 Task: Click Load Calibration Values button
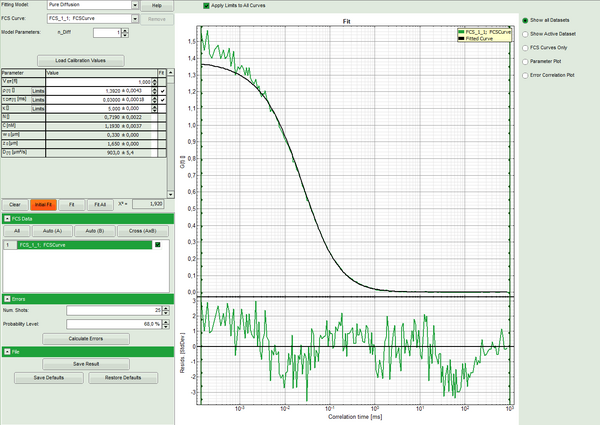coord(79,60)
